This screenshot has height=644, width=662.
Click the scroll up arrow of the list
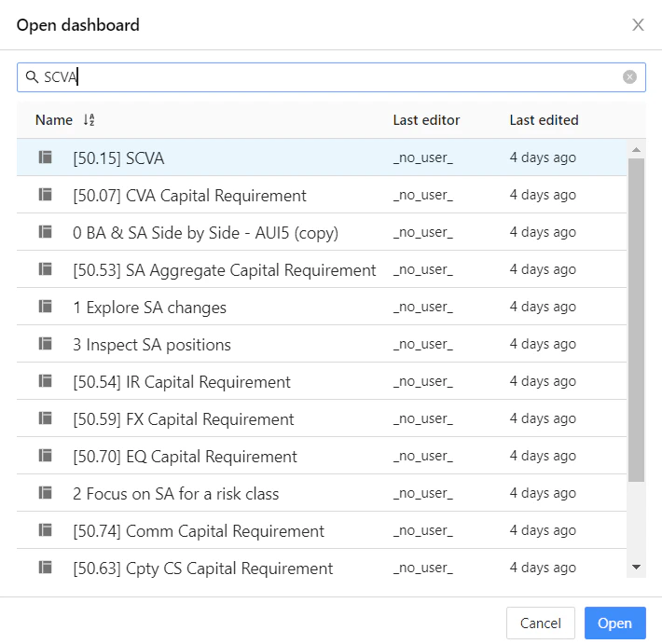(x=636, y=150)
